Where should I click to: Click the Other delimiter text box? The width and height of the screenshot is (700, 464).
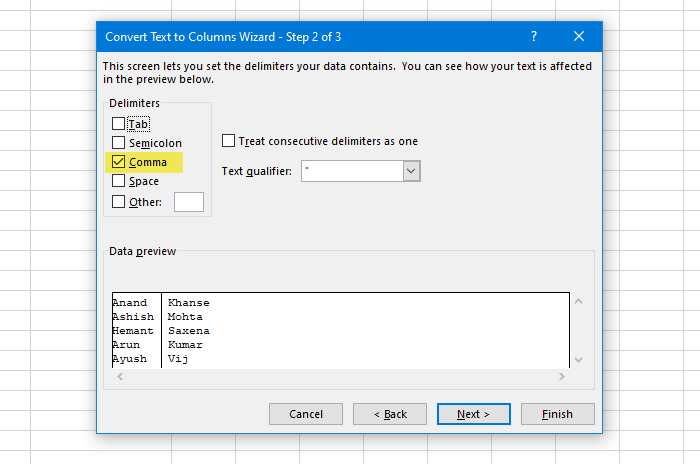[189, 202]
